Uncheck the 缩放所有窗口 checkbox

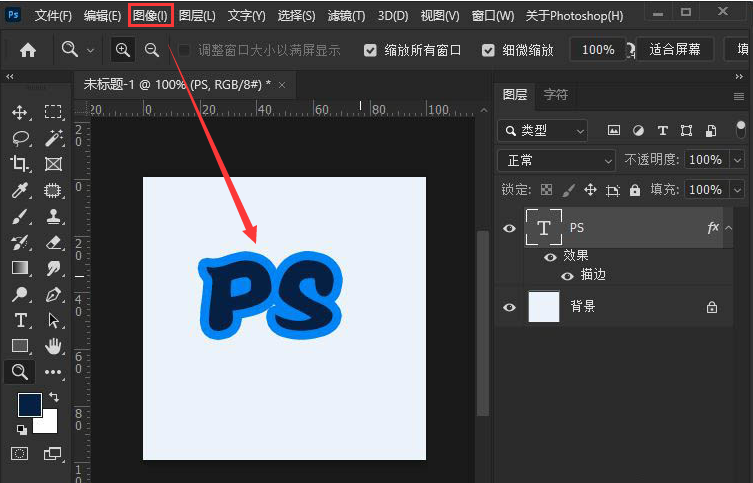[x=371, y=50]
